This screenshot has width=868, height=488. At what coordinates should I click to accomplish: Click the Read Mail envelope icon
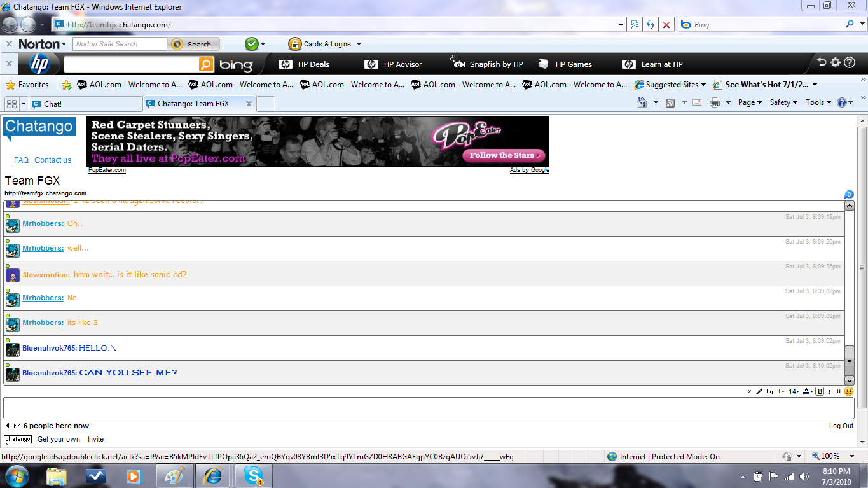pyautogui.click(x=697, y=102)
